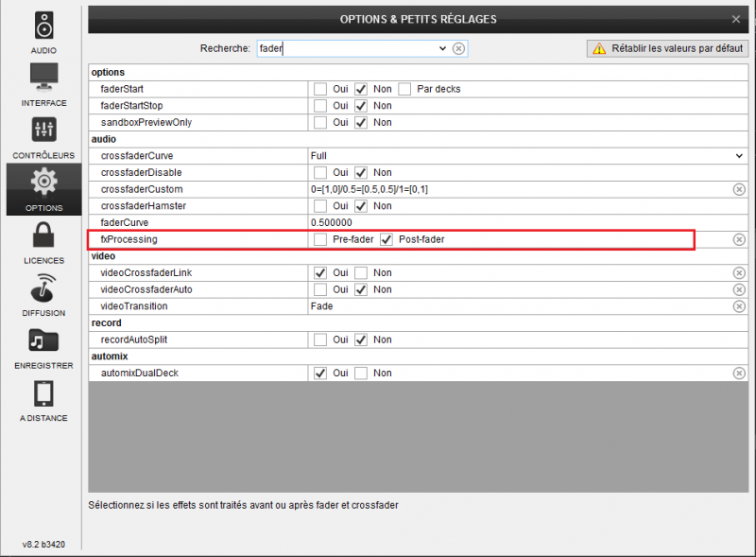Select the fxProcessing row label
756x557 pixels.
(x=129, y=239)
